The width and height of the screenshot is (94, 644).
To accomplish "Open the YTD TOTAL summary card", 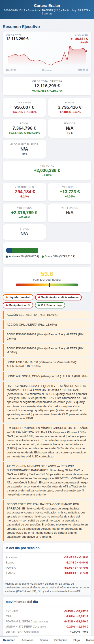I will (47, 171).
